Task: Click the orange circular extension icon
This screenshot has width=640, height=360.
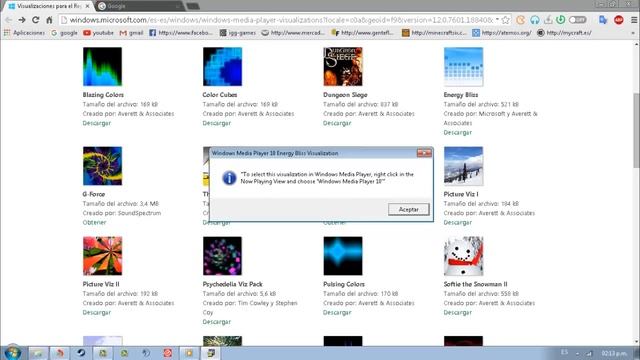Action: [520, 20]
